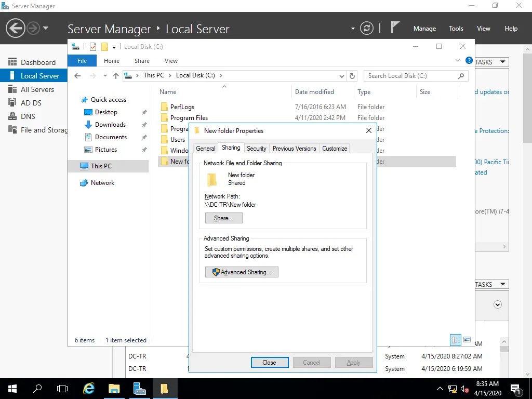Select the PerfLogs folder
532x399 pixels.
tap(182, 107)
